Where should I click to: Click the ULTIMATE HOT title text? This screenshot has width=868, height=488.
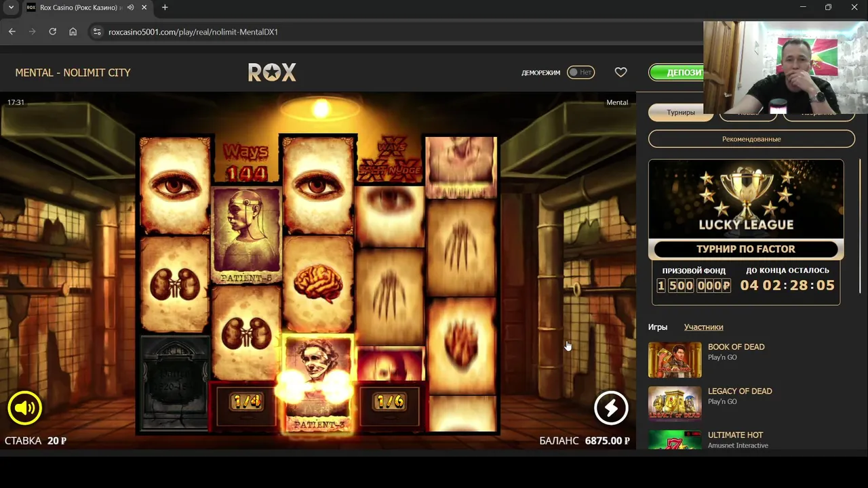[735, 435]
